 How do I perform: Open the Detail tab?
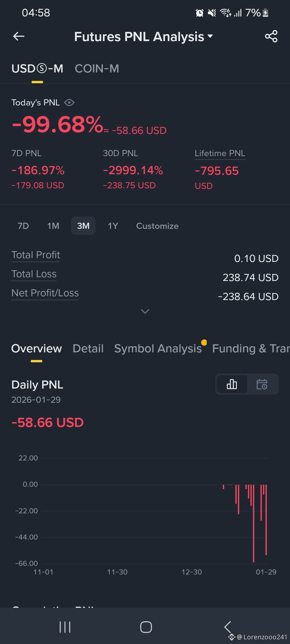click(x=88, y=349)
